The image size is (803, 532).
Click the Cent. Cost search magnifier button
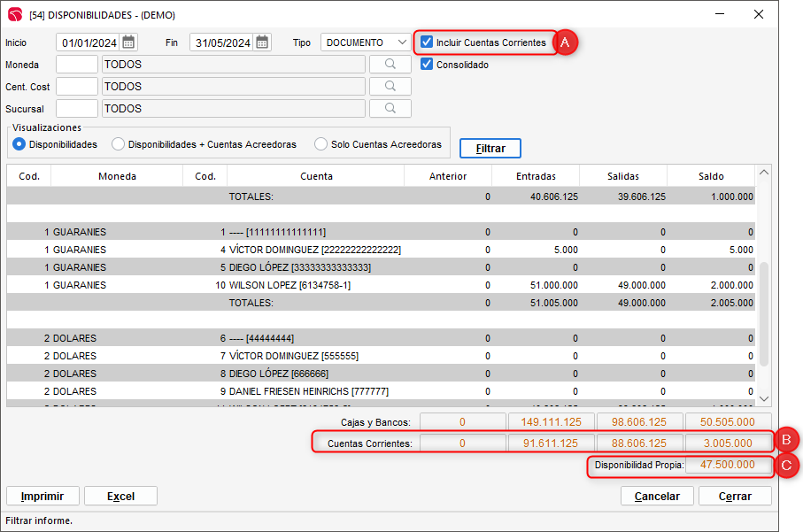pos(390,87)
